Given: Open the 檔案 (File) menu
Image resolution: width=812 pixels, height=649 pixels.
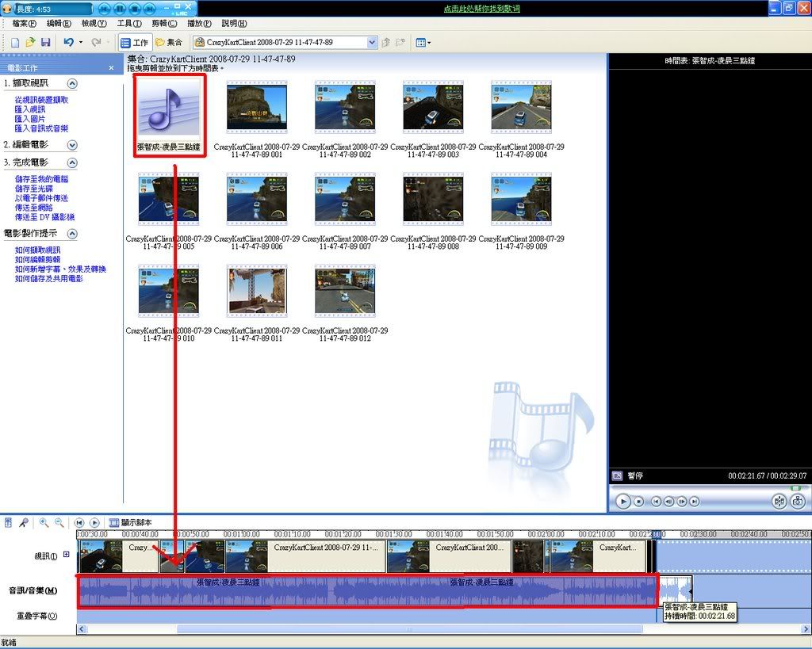Looking at the screenshot, I should tap(24, 24).
